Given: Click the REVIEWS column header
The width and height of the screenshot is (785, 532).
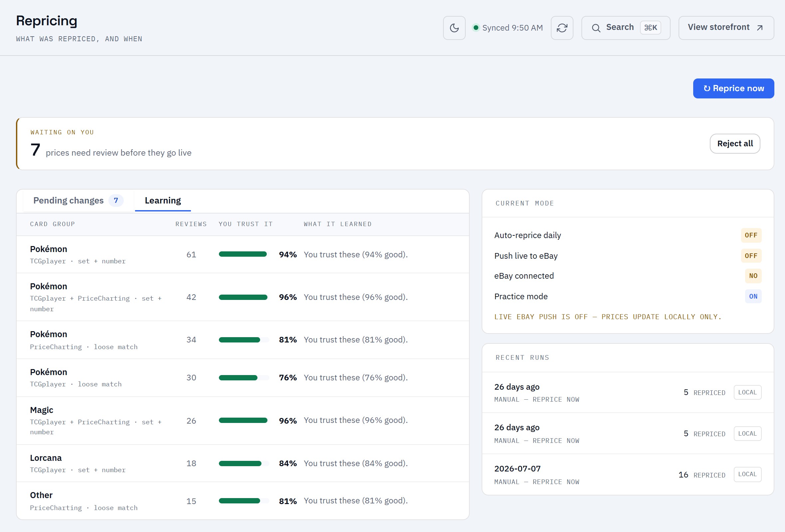Looking at the screenshot, I should point(191,224).
